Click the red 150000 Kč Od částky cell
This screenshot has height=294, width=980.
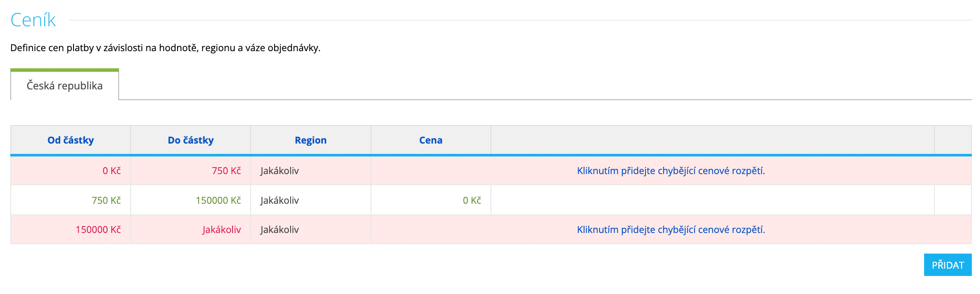pos(98,230)
